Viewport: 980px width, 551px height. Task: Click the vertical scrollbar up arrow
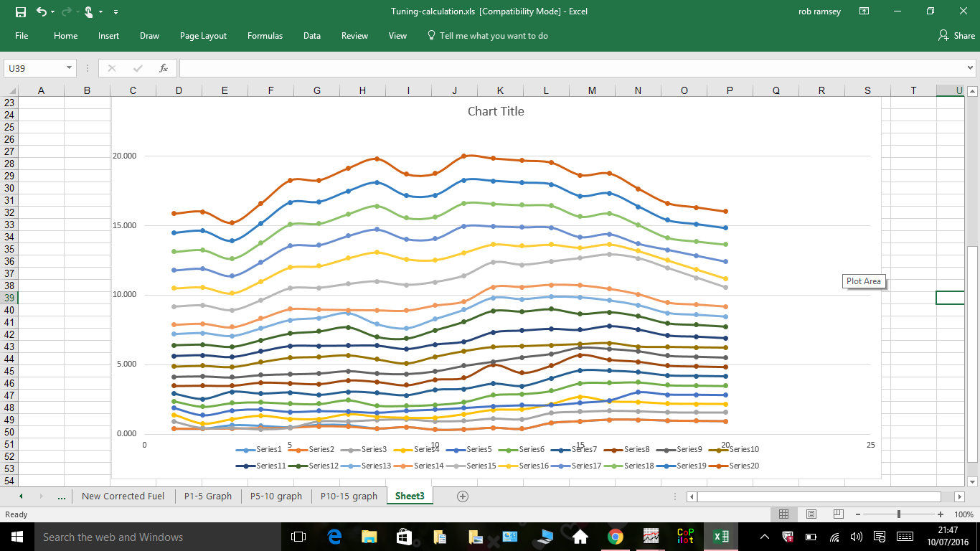coord(973,91)
